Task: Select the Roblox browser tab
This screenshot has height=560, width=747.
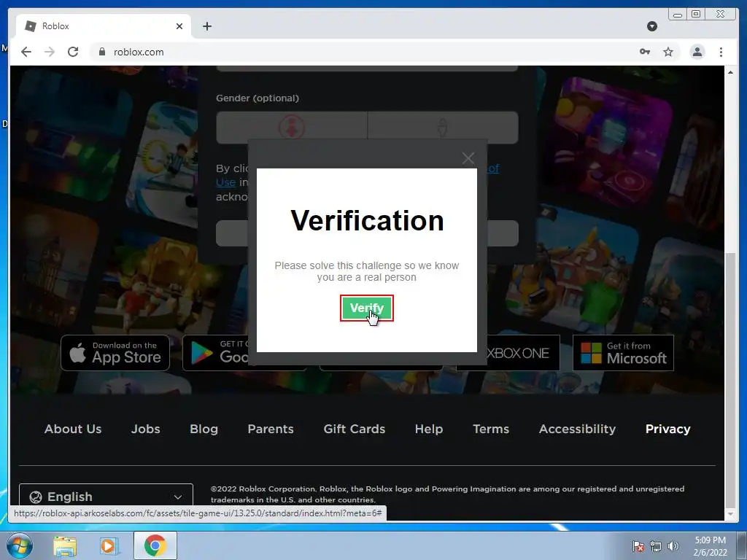Action: click(x=104, y=26)
